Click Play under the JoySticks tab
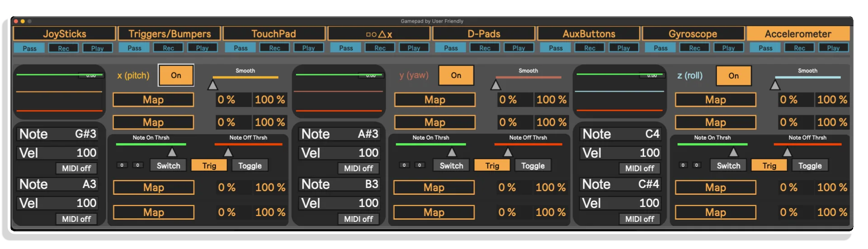This screenshot has height=249, width=868. point(97,48)
